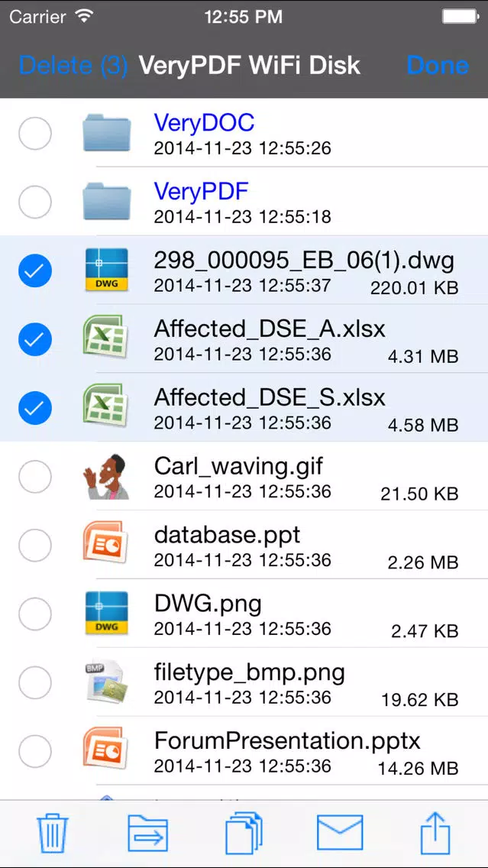Image resolution: width=488 pixels, height=868 pixels.
Task: Select the VeryDOC folder checkbox
Action: click(35, 134)
